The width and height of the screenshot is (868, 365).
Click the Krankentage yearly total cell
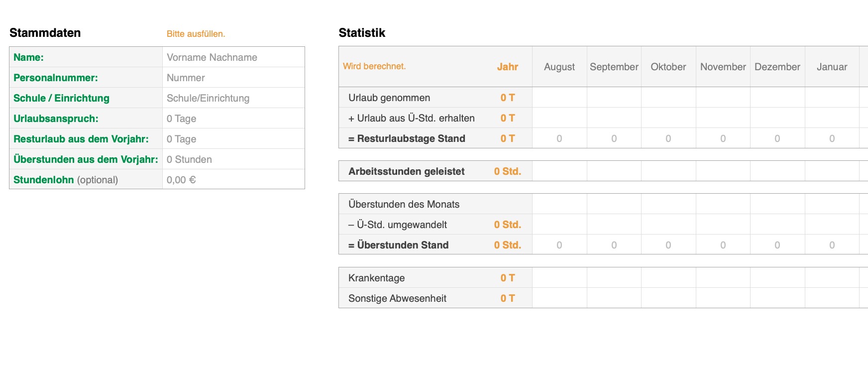[x=507, y=278]
